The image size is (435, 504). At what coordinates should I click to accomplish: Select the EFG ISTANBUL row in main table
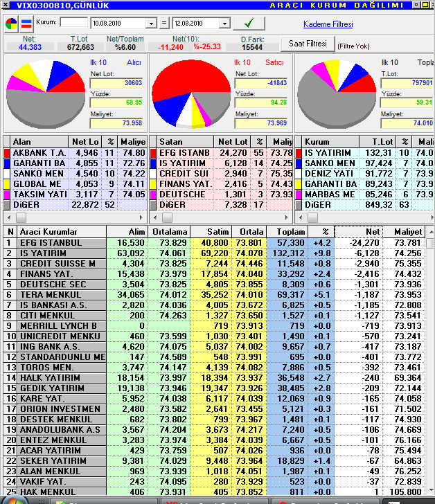click(215, 243)
